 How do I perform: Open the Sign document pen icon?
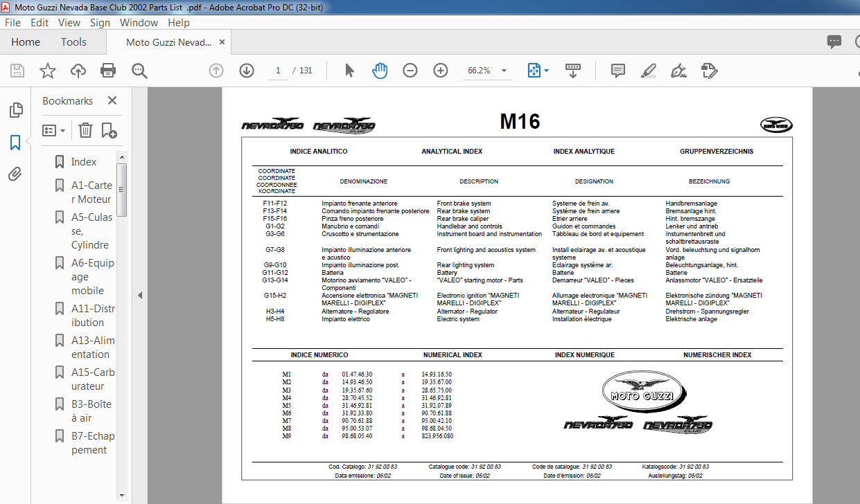tap(679, 71)
